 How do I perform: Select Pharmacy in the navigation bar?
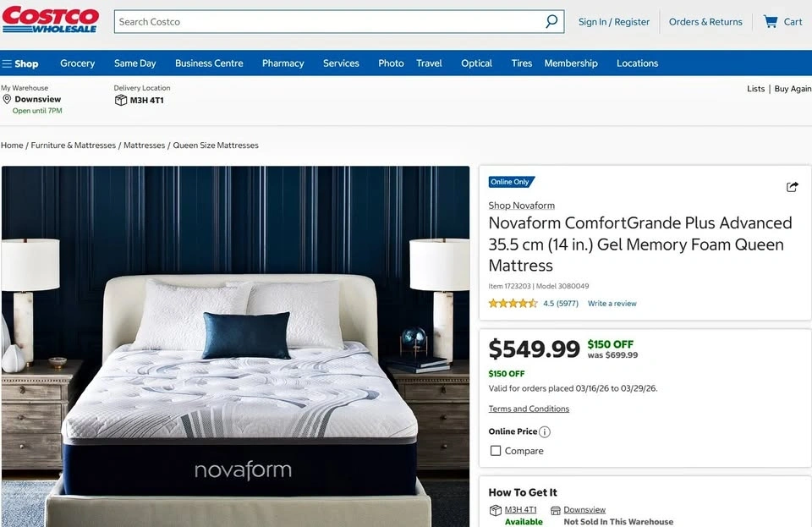pos(283,63)
